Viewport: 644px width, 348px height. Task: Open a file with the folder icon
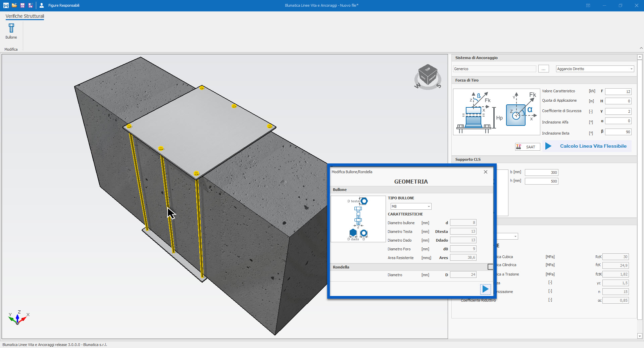14,5
